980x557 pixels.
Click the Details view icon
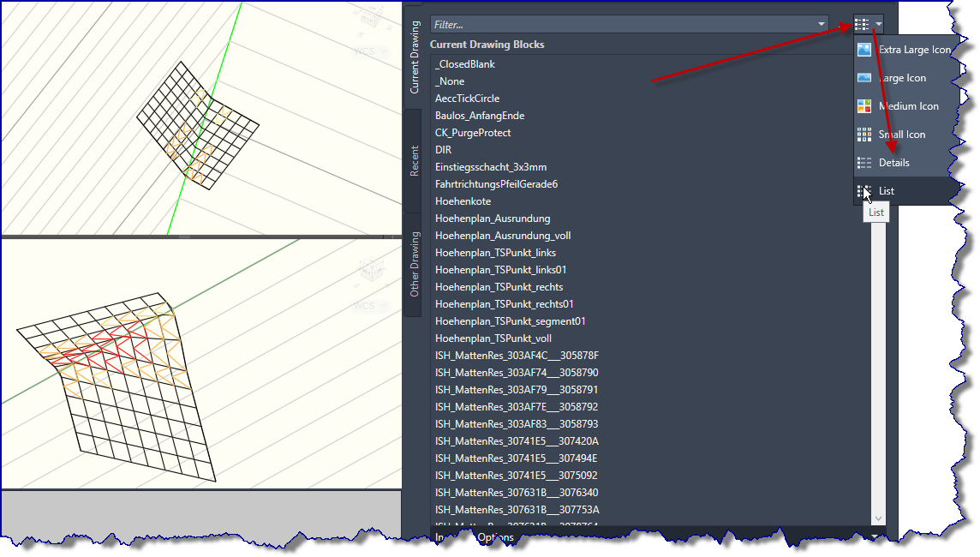tap(862, 162)
